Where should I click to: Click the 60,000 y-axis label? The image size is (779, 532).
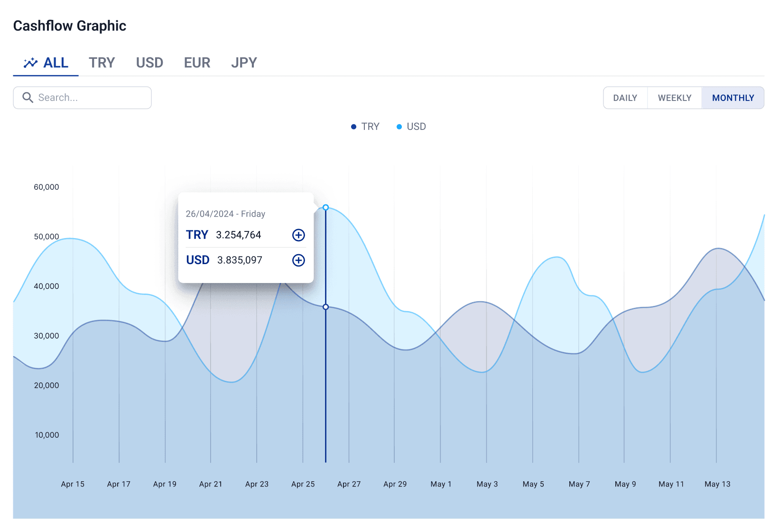tap(46, 187)
